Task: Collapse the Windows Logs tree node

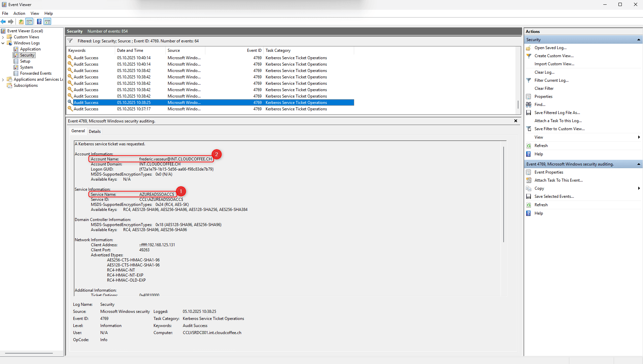Action: [x=3, y=43]
